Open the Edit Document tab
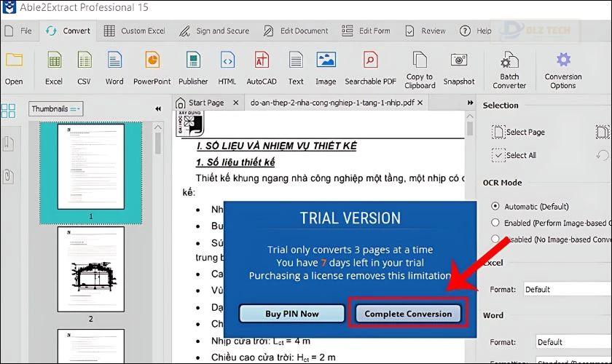Image resolution: width=612 pixels, height=364 pixels. (297, 31)
